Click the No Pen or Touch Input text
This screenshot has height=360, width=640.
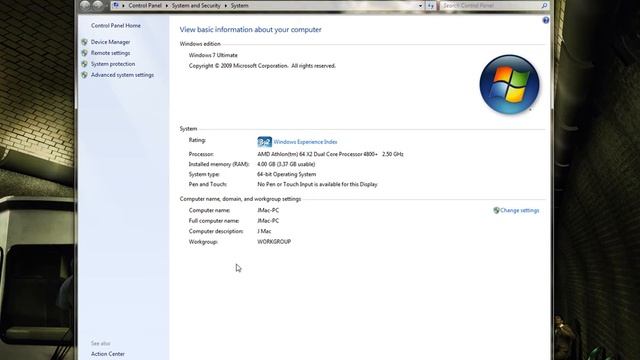point(317,184)
